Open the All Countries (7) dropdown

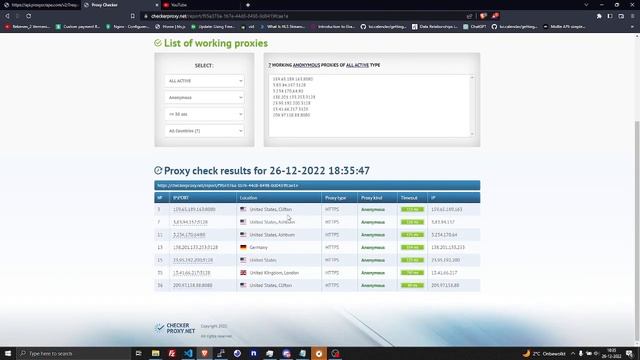click(204, 131)
